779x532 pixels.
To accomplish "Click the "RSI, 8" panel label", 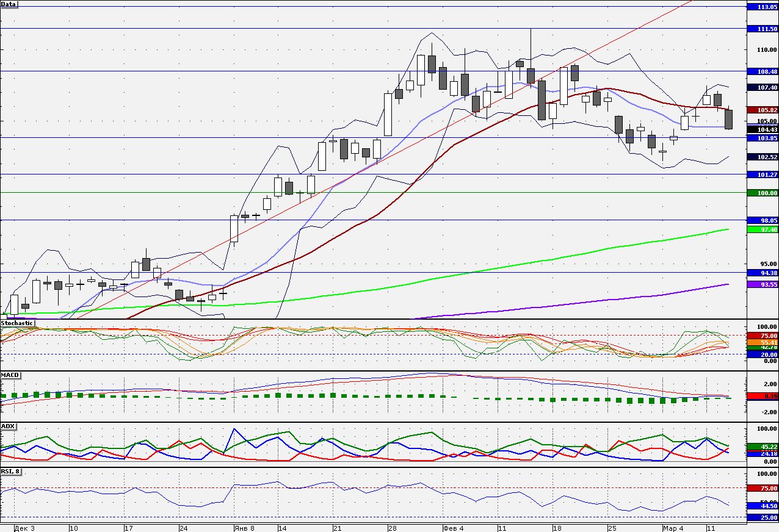I will pos(10,471).
